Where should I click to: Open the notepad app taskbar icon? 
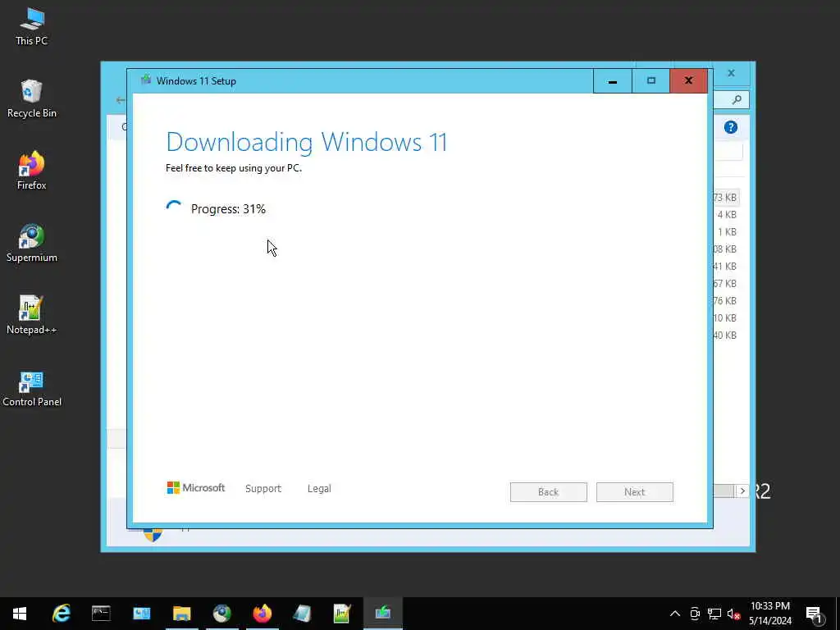(x=302, y=614)
